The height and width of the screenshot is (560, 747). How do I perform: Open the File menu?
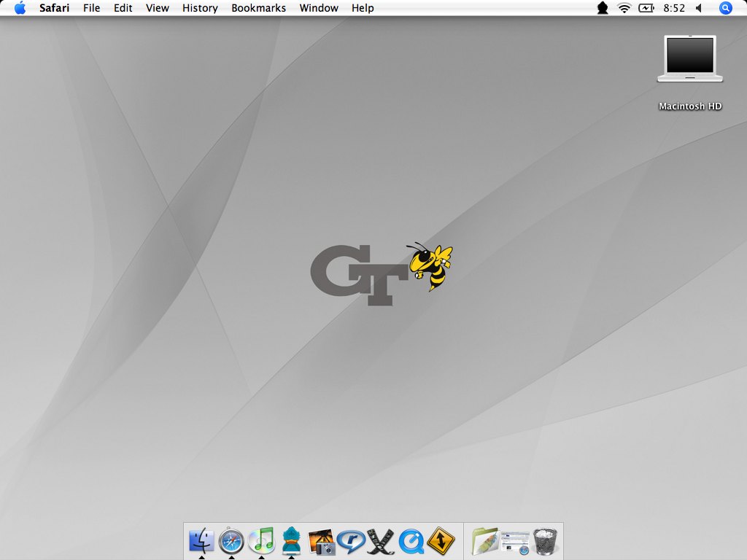click(x=91, y=8)
